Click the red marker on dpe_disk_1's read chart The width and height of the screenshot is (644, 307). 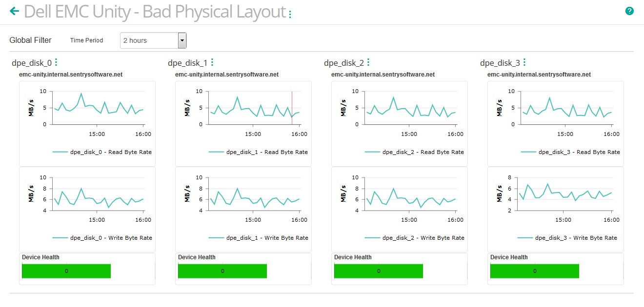292,108
